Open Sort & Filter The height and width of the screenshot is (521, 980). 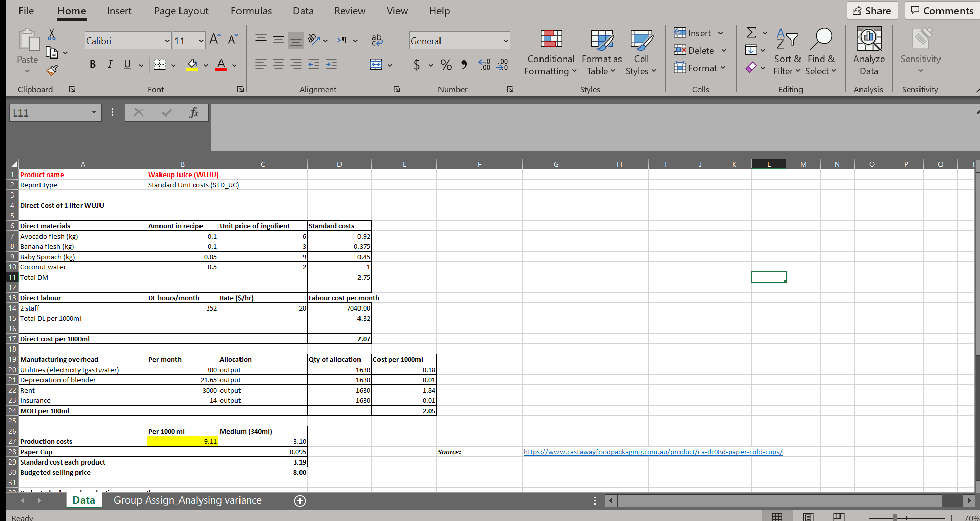(x=787, y=52)
